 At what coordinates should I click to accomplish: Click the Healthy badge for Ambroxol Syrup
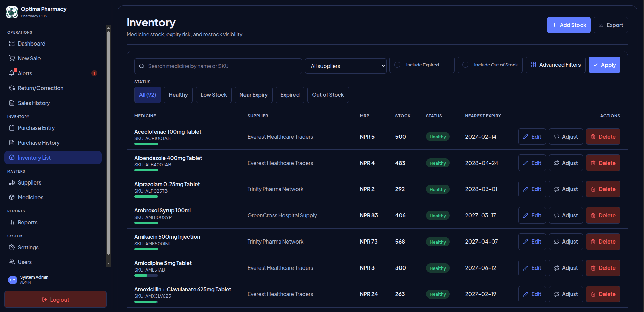438,216
